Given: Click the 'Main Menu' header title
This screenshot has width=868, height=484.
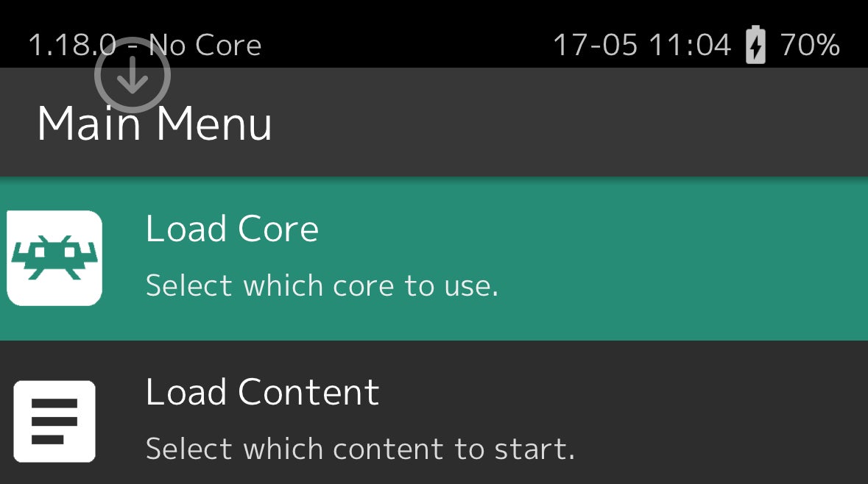Looking at the screenshot, I should (155, 124).
